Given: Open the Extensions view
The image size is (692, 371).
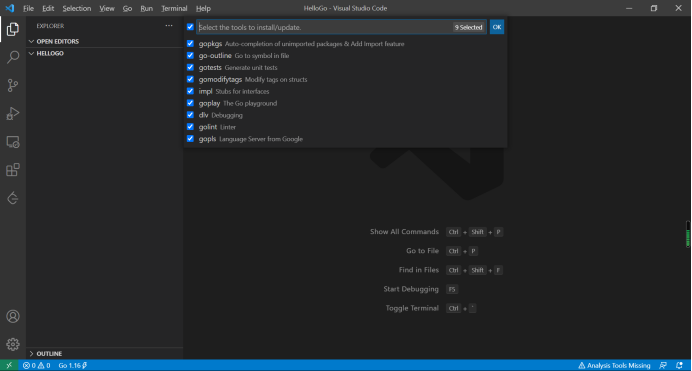Looking at the screenshot, I should click(x=13, y=170).
